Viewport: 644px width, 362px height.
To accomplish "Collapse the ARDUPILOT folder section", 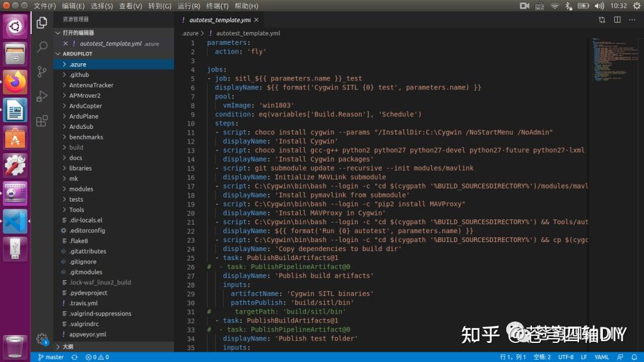I will (114, 54).
